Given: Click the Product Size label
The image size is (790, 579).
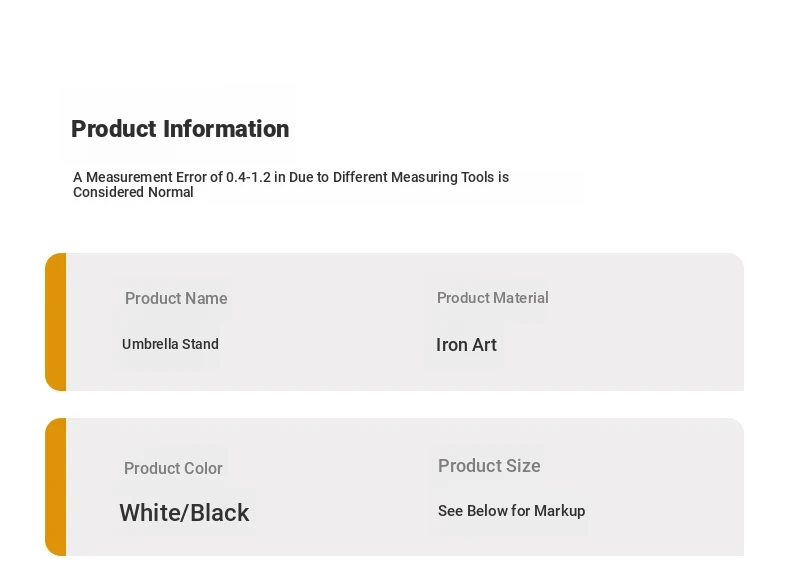Looking at the screenshot, I should [489, 466].
